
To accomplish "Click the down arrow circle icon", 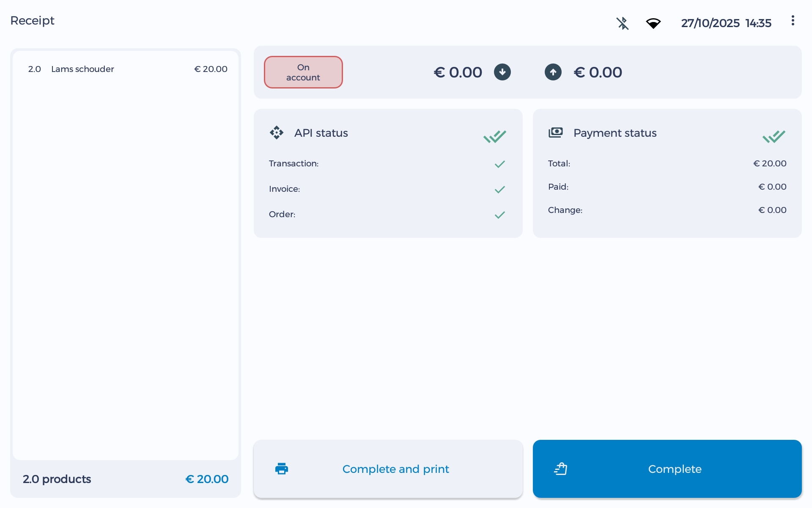I will 502,72.
